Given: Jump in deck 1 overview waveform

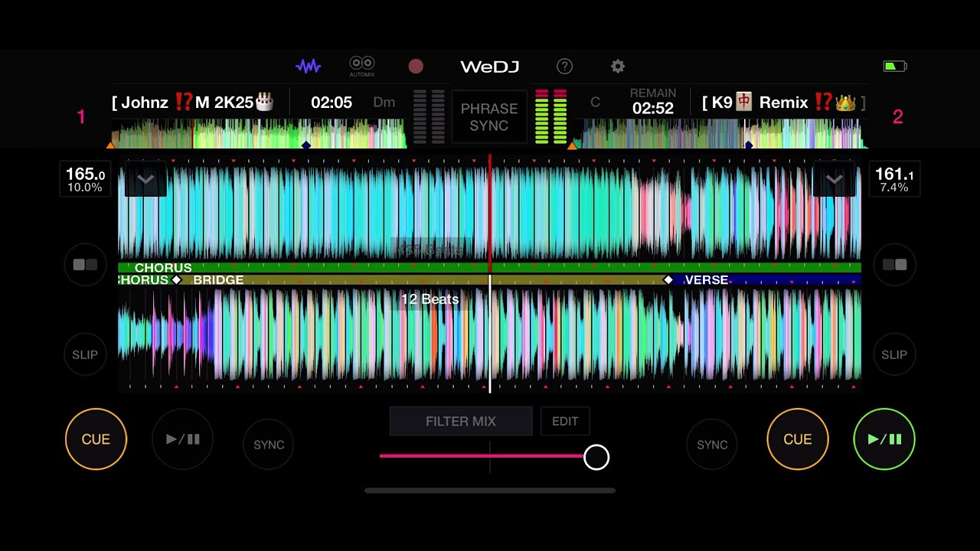Looking at the screenshot, I should [x=259, y=134].
